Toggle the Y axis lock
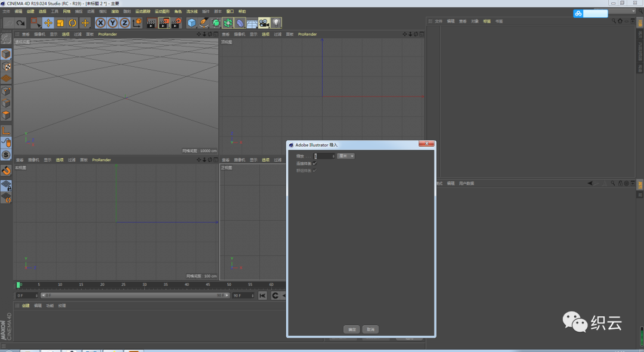The height and width of the screenshot is (352, 644). [113, 23]
